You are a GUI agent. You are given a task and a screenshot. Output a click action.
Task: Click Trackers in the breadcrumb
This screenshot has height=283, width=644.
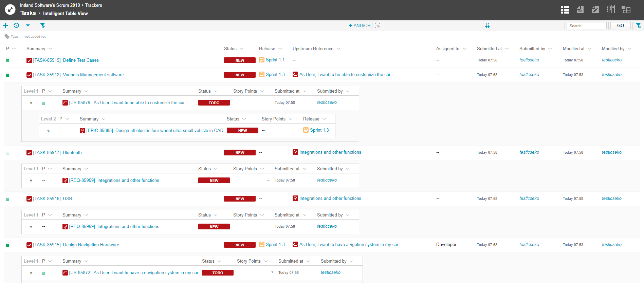point(93,5)
